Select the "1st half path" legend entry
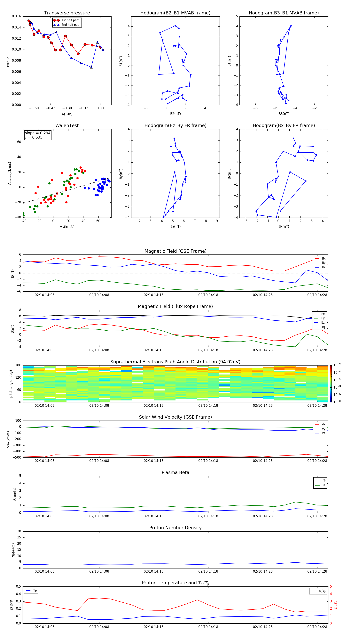Image resolution: width=351 pixels, height=644 pixels. tap(67, 20)
